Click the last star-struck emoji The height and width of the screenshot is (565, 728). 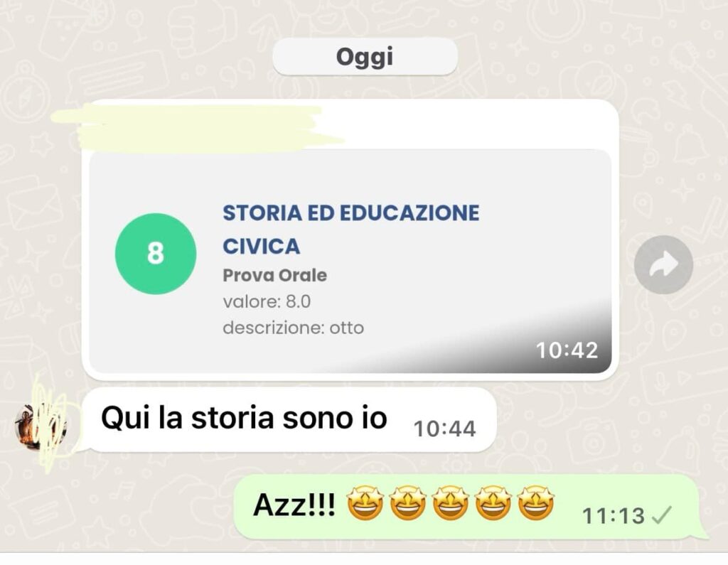click(x=535, y=502)
